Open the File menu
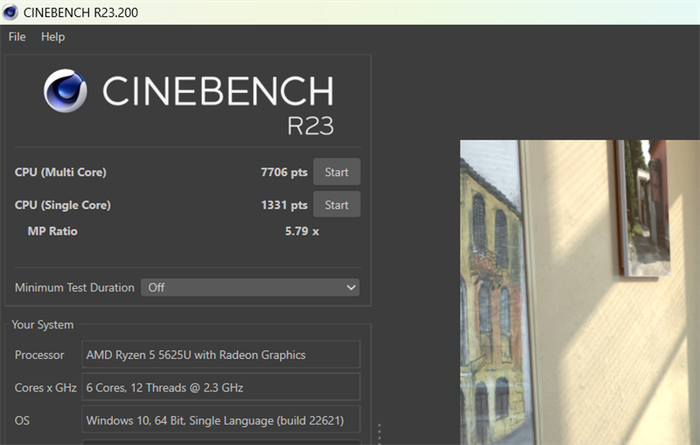The image size is (700, 445). click(x=17, y=37)
